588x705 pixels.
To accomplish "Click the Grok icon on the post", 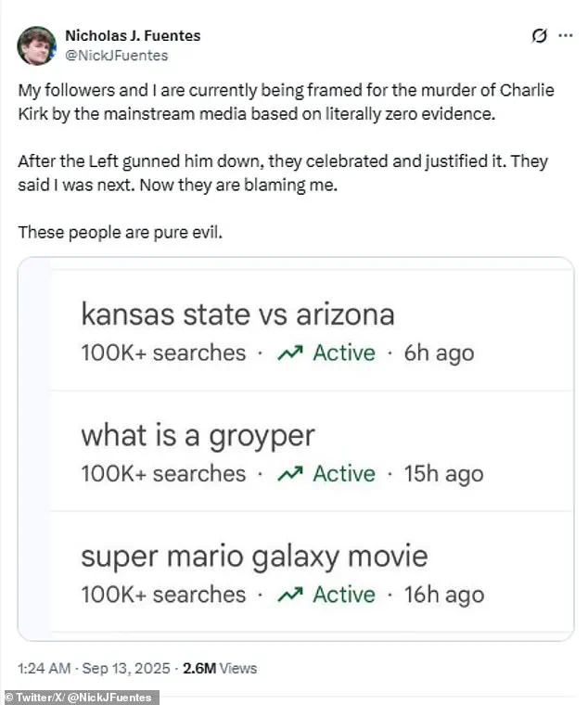I will [539, 37].
